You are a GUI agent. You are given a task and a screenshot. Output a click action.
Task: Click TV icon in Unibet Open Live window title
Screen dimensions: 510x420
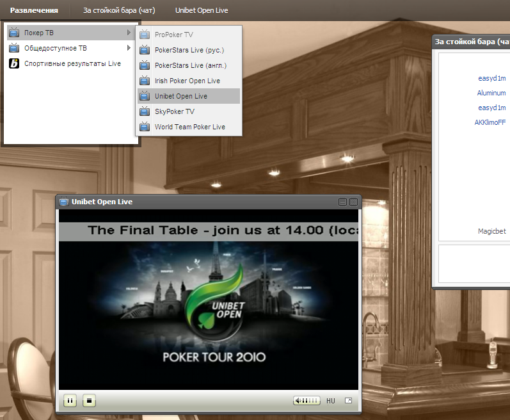tap(64, 202)
